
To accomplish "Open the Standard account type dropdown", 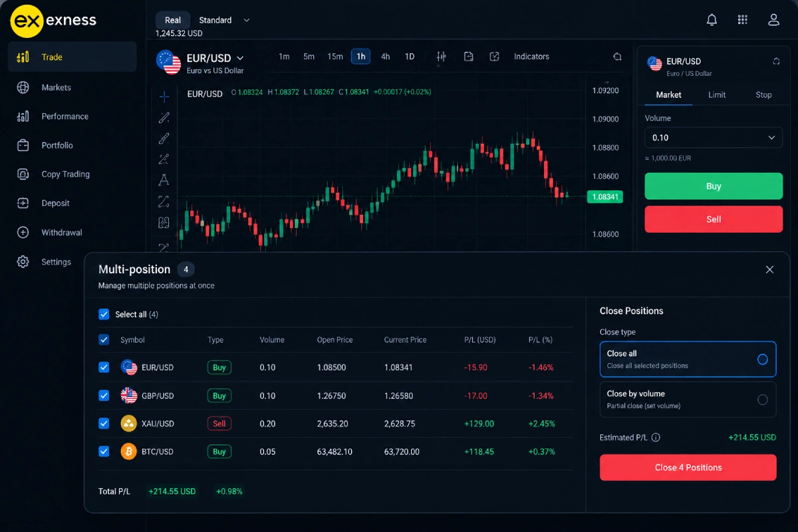I will [225, 20].
